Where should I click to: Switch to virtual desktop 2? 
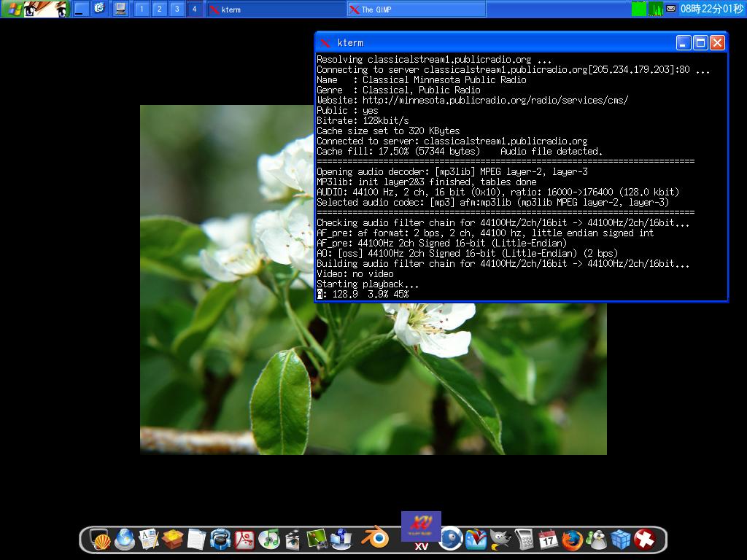coord(158,9)
